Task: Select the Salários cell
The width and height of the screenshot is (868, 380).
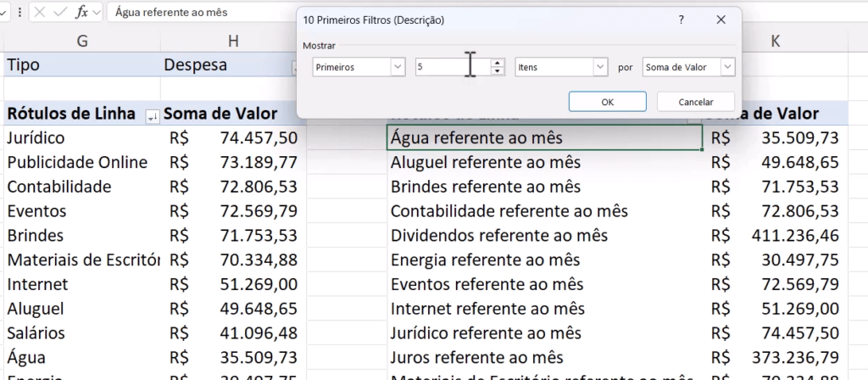Action: tap(82, 332)
